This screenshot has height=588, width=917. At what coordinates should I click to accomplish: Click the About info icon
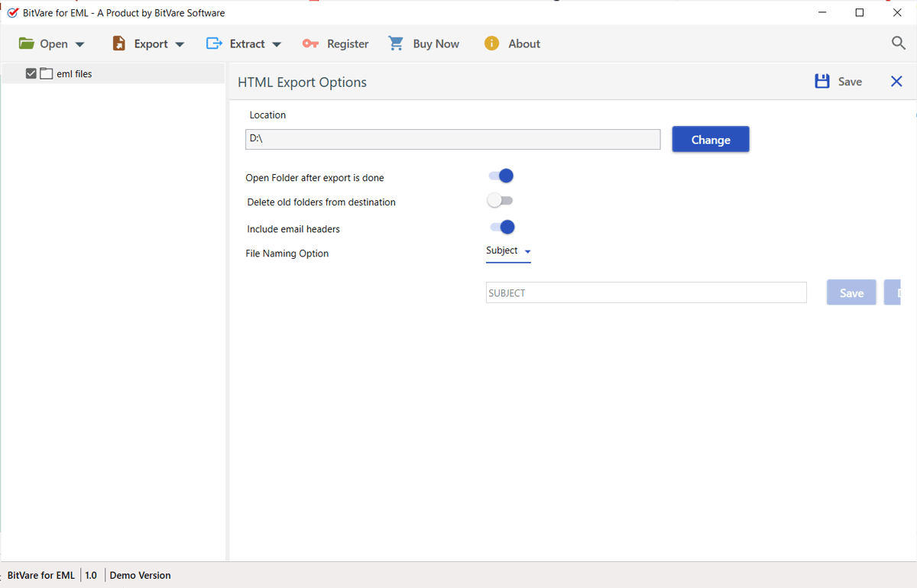(x=491, y=44)
